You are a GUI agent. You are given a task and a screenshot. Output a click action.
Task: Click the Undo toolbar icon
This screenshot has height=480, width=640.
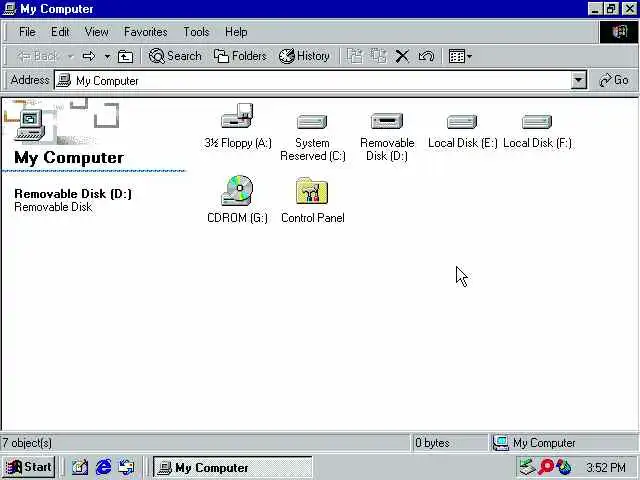426,56
